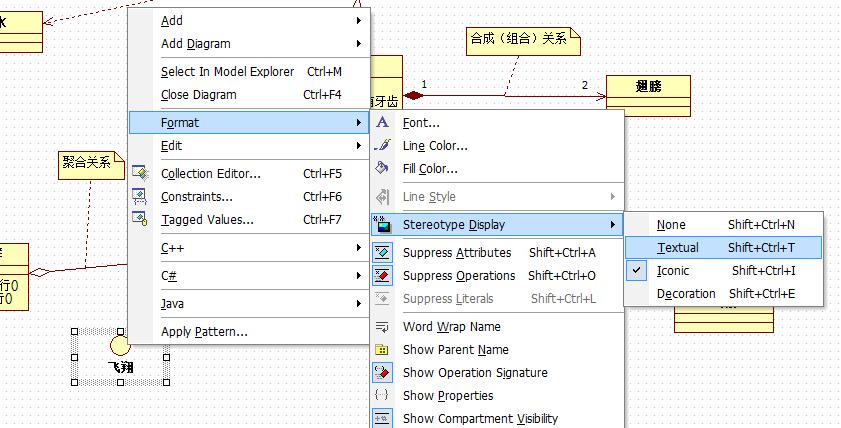
Task: Toggle Show Operation Signature option
Action: point(497,372)
